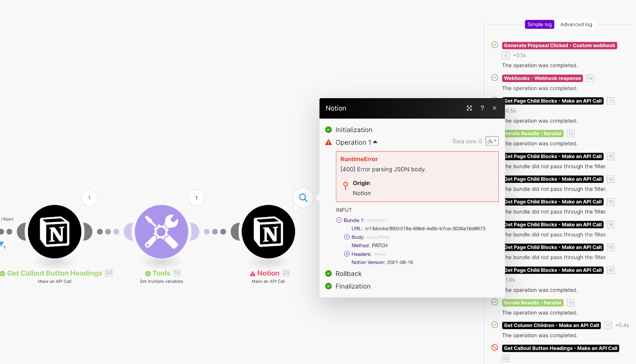Screen dimensions: 636x364
Task: Open the Get Callout Button Headings Notion module
Action: [55, 232]
